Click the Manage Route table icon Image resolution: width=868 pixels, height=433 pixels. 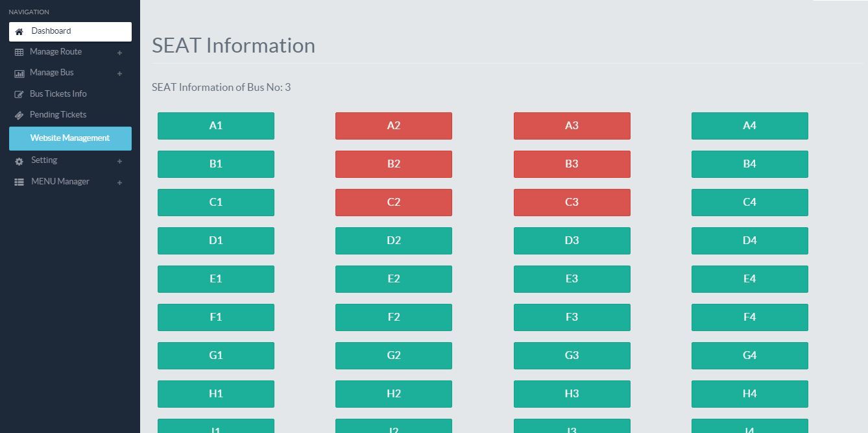pyautogui.click(x=19, y=53)
